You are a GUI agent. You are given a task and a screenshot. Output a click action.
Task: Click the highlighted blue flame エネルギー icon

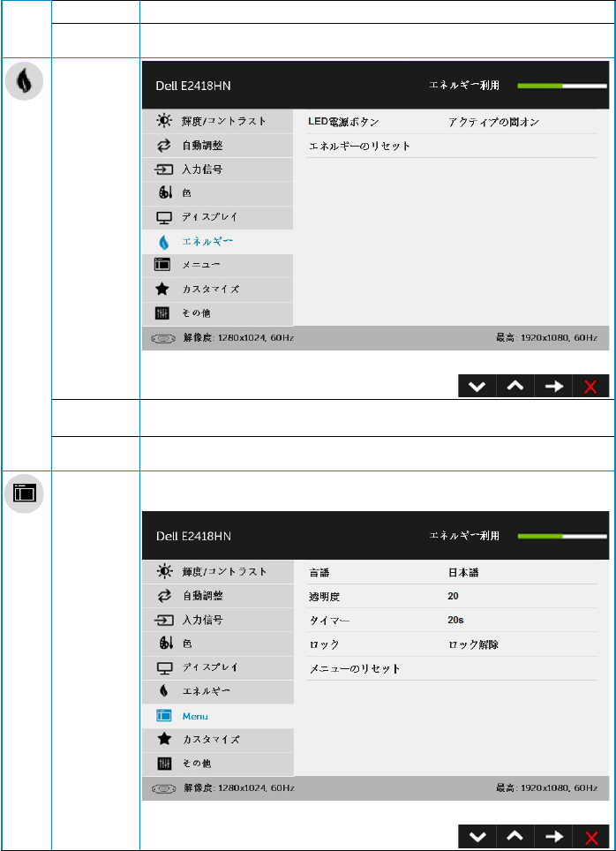pos(163,242)
